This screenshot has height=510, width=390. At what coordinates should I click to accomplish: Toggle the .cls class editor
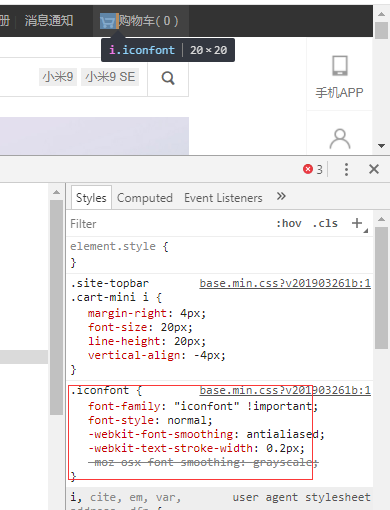(x=325, y=223)
